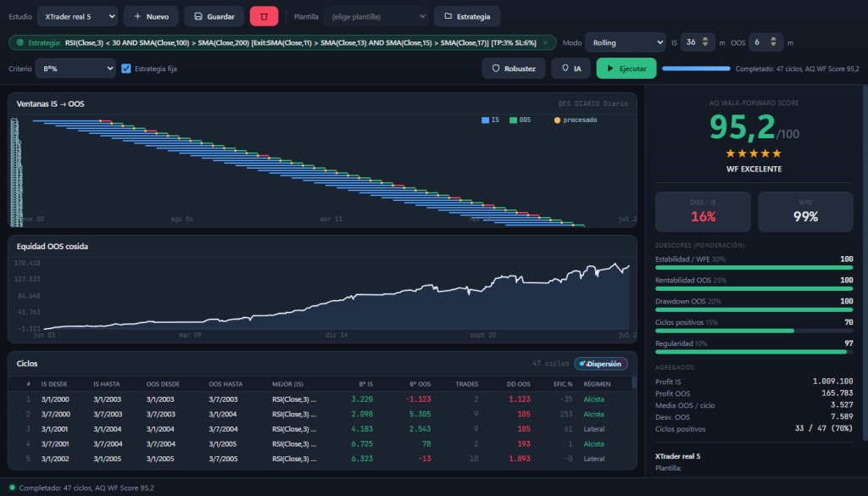This screenshot has width=868, height=496.
Task: Sort cycles by the TRADES column
Action: point(467,384)
